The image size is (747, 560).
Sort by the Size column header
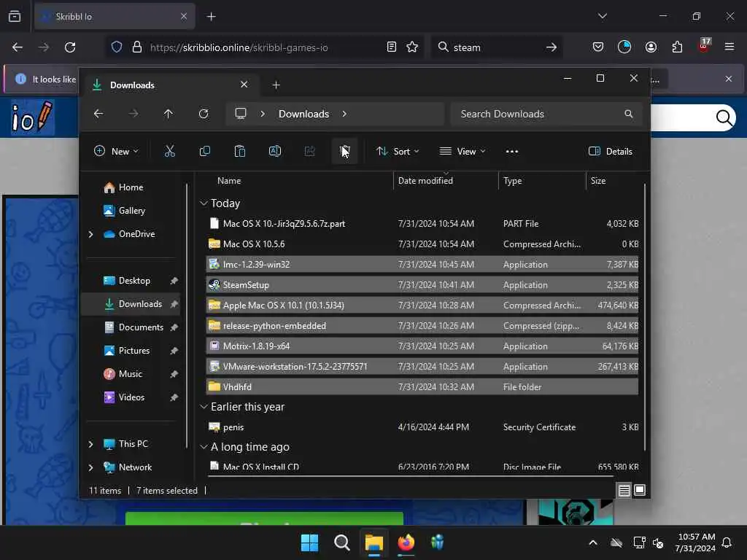click(x=598, y=181)
